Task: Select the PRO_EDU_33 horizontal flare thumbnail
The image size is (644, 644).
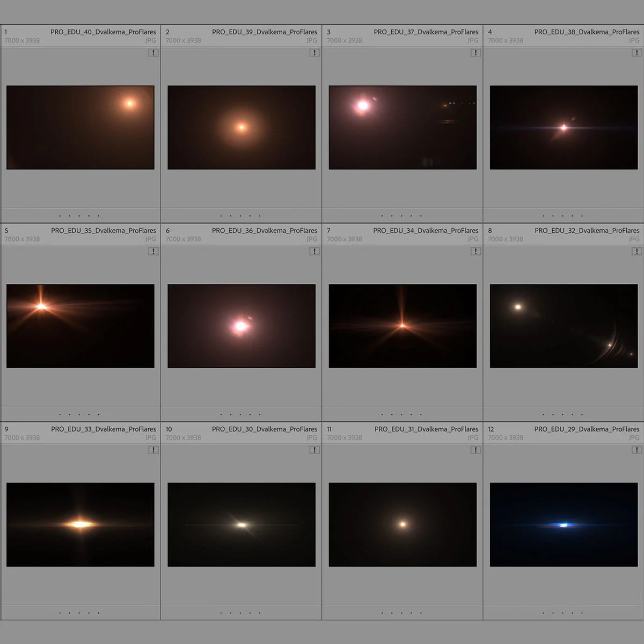Action: coord(80,525)
